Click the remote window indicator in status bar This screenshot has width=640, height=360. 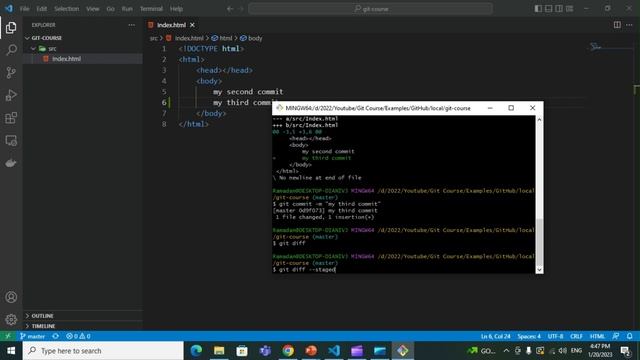pos(8,336)
